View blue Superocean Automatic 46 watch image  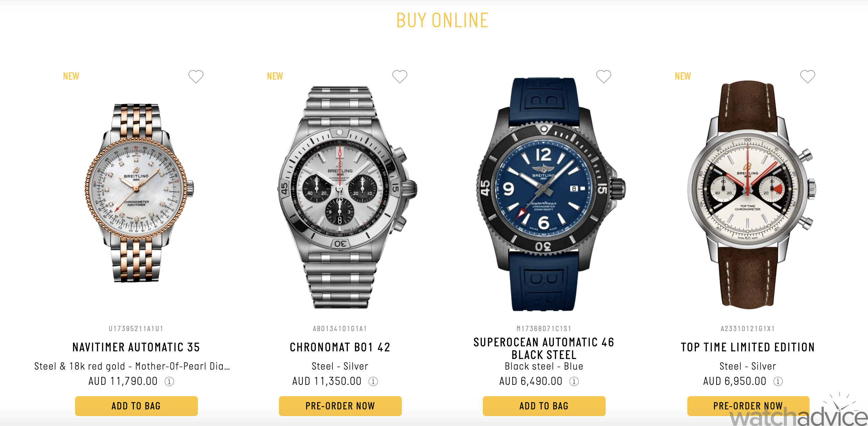[551, 194]
